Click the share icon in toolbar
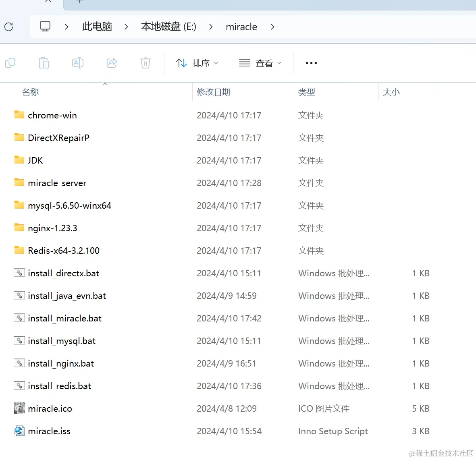Image resolution: width=476 pixels, height=460 pixels. pyautogui.click(x=112, y=63)
